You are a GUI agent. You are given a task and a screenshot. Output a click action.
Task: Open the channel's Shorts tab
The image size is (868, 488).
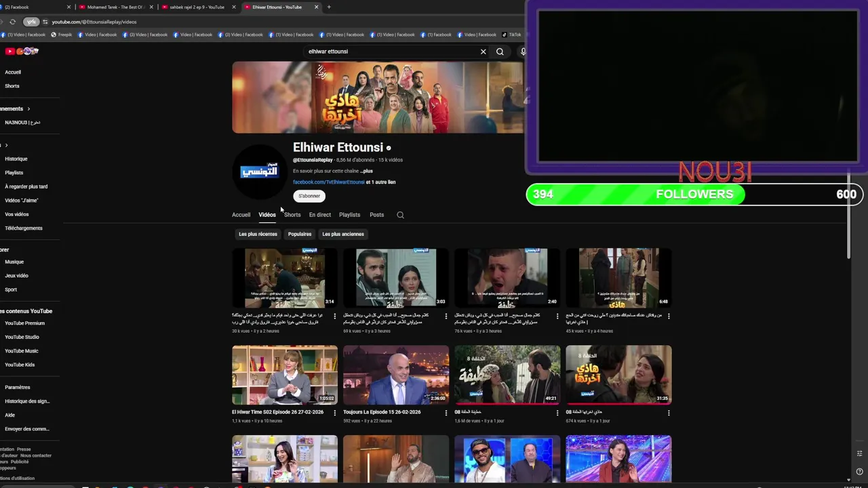click(x=292, y=215)
